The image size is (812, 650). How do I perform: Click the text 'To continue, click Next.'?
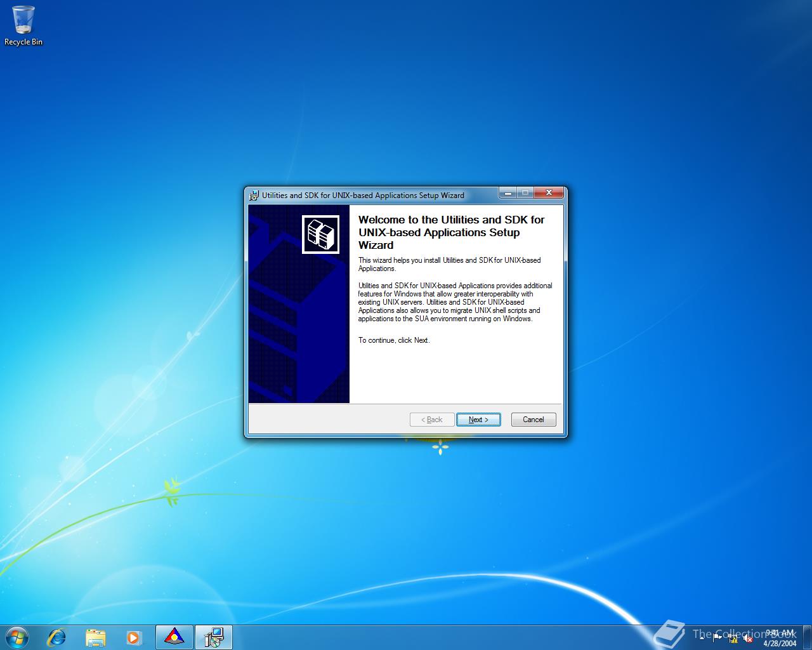pyautogui.click(x=394, y=340)
